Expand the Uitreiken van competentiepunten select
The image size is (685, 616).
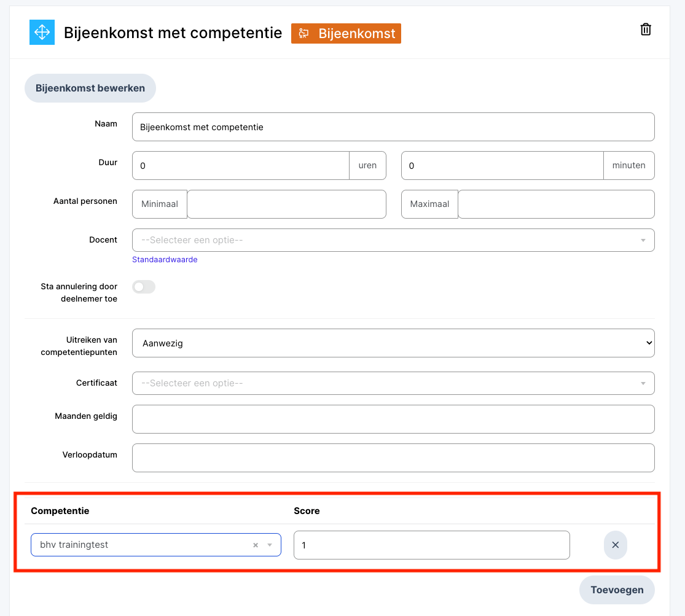click(393, 343)
